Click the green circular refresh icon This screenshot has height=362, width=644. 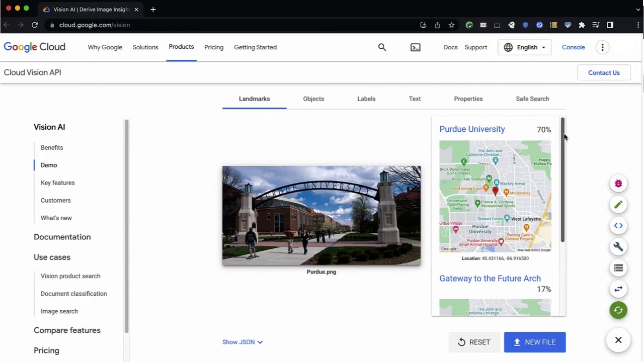pos(618,310)
